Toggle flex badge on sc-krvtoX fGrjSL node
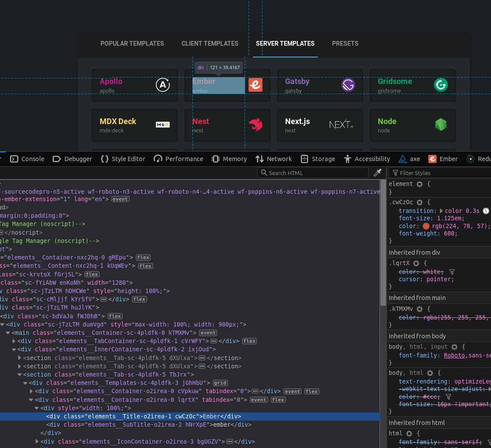 pos(92,274)
